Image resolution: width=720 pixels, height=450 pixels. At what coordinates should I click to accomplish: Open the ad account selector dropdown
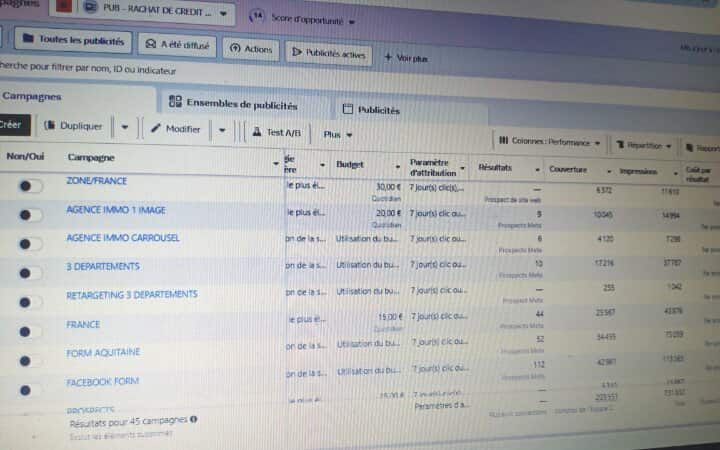click(159, 11)
